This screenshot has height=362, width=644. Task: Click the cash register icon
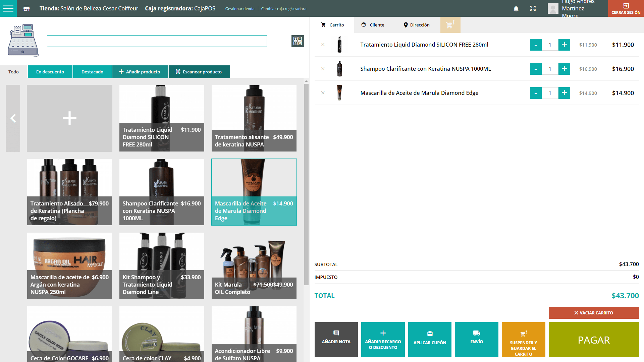coord(23,40)
